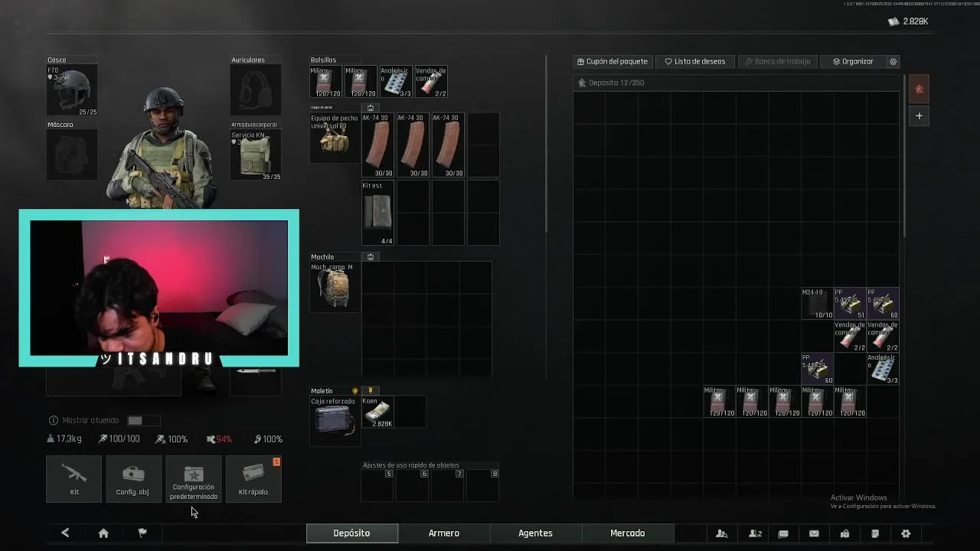Viewport: 980px width, 551px height.
Task: Switch to the Armero tab
Action: pos(444,533)
